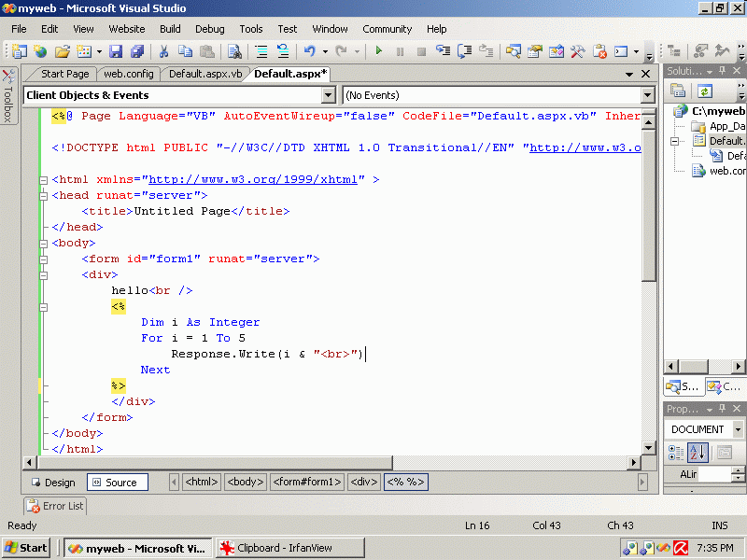747x560 pixels.
Task: Expand the DOCUMENT properties object dropdown
Action: (738, 429)
